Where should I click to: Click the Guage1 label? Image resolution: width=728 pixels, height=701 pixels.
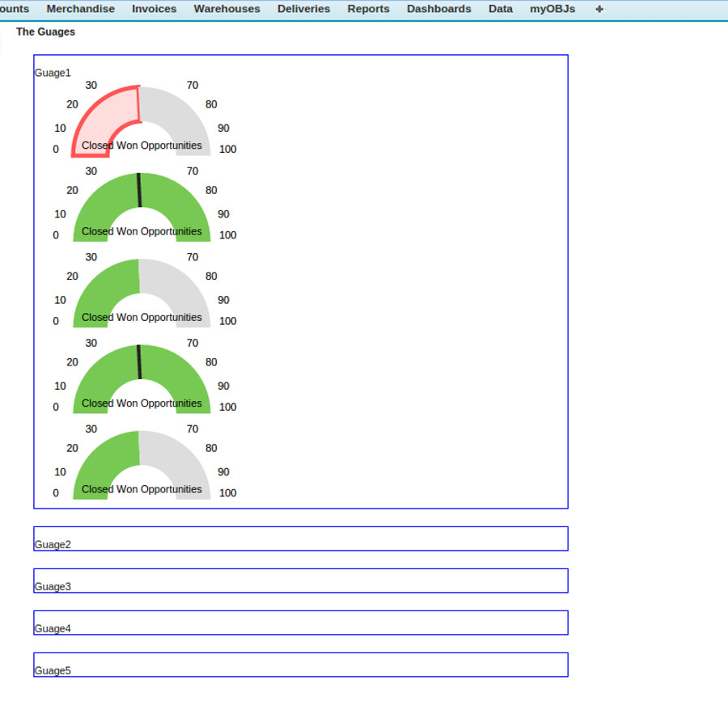(53, 73)
